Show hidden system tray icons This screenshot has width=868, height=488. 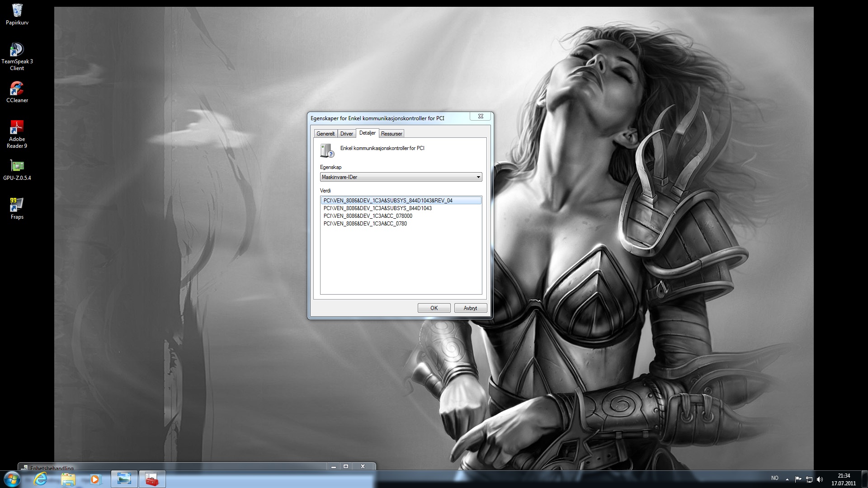[787, 479]
